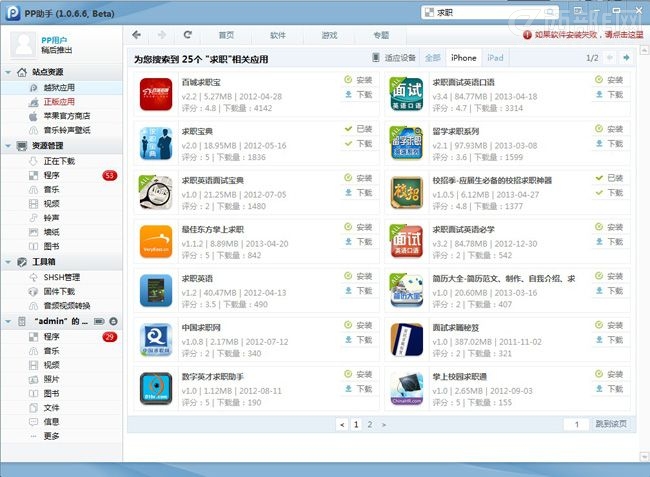Open 固件下载 in toolbox
The image size is (650, 477).
point(59,291)
